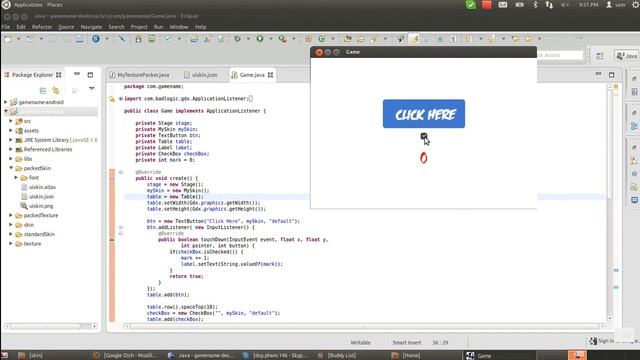Screen dimensions: 640x360
Task: Click the CLICK HERE button in Game window
Action: coord(424,114)
